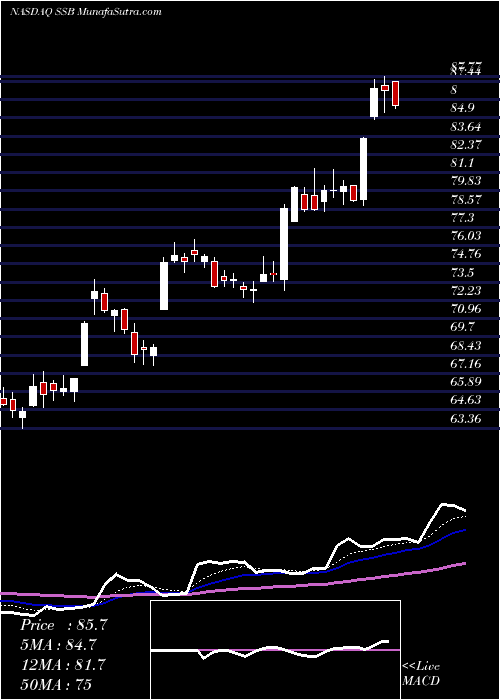
Task: Click the <<Live MACD label
Action: [x=421, y=674]
